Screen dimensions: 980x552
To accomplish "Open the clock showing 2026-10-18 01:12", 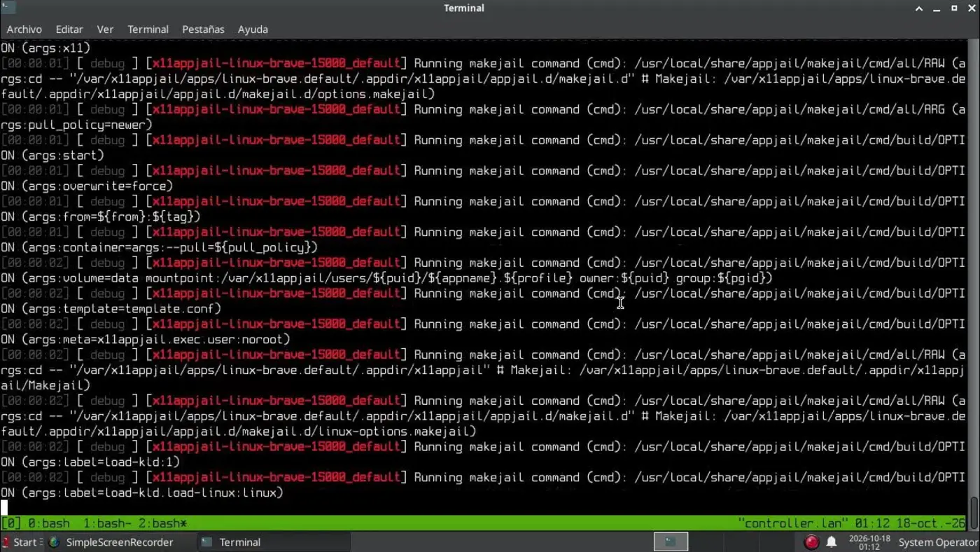I will pos(869,542).
